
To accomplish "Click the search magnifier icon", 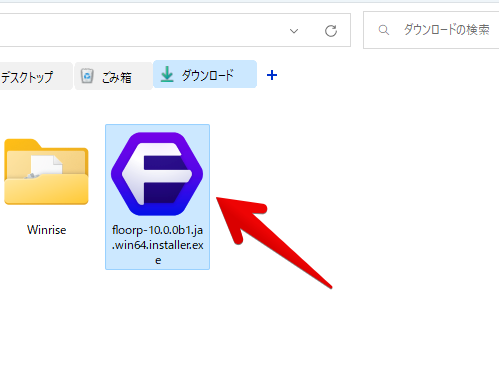I will [x=384, y=30].
